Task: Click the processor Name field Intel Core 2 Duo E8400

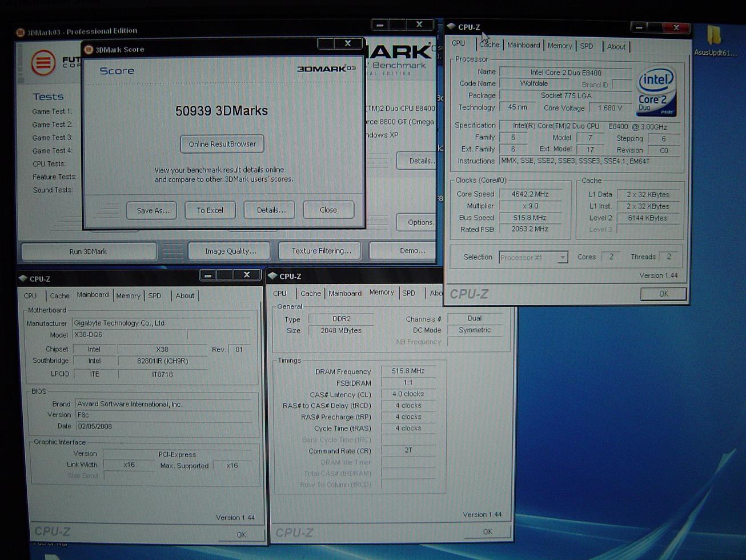Action: pyautogui.click(x=565, y=73)
